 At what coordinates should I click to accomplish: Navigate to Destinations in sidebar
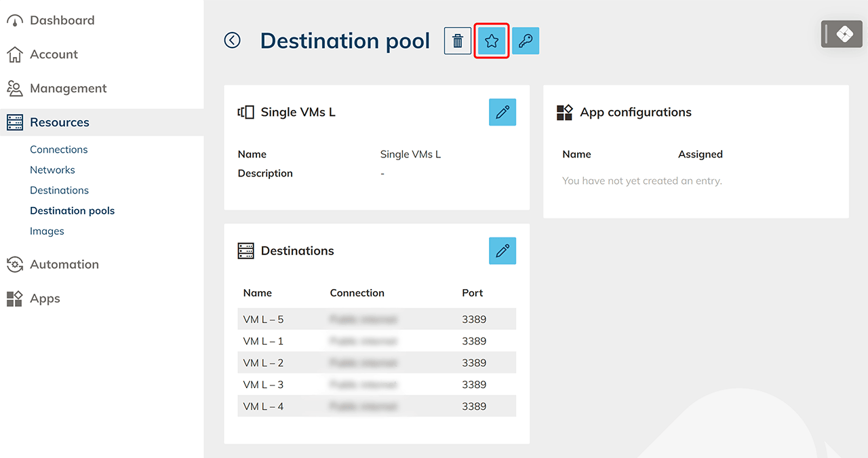tap(59, 190)
